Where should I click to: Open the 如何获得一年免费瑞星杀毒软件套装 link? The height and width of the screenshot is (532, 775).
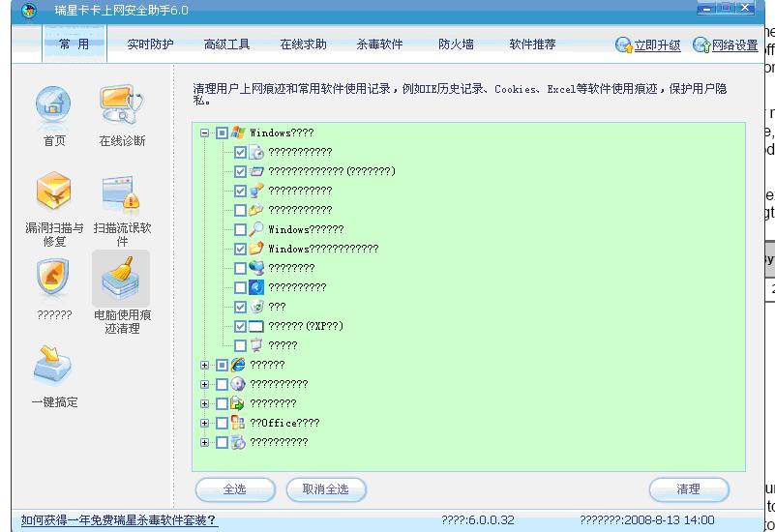coord(119,520)
